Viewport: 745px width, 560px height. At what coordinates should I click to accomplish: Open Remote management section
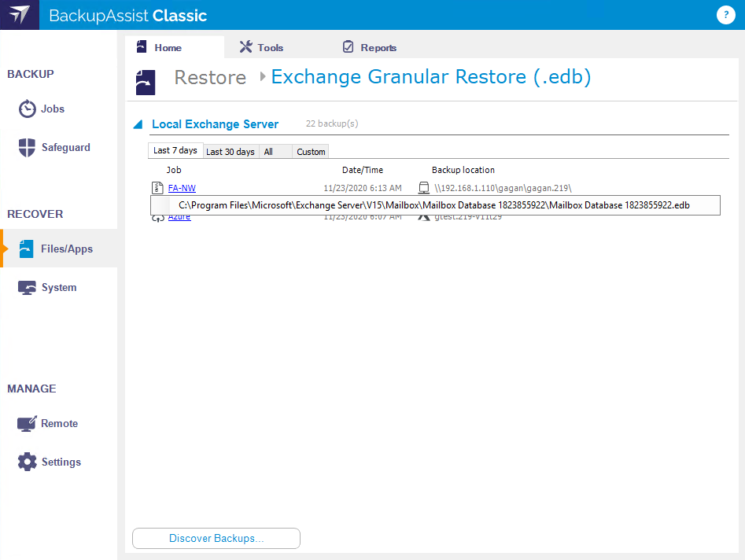pos(59,423)
